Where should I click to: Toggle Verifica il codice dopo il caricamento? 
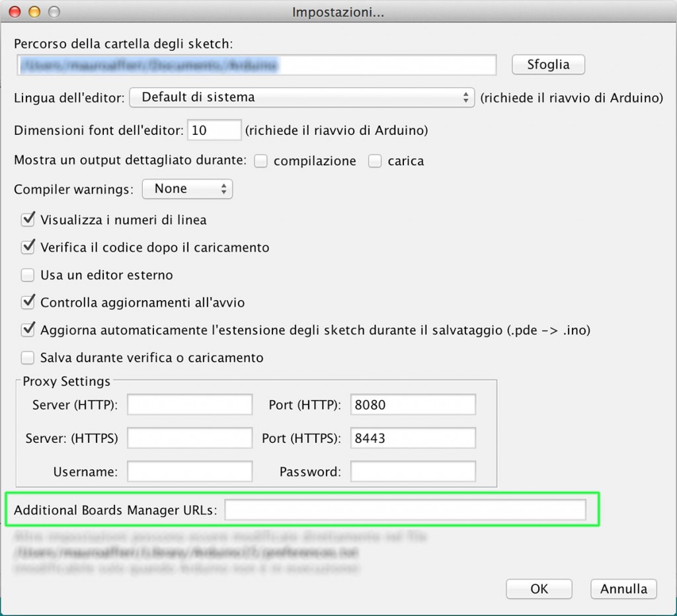28,247
